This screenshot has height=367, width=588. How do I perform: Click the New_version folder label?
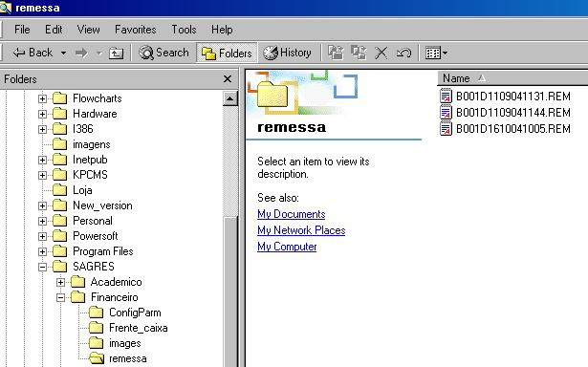tap(102, 205)
